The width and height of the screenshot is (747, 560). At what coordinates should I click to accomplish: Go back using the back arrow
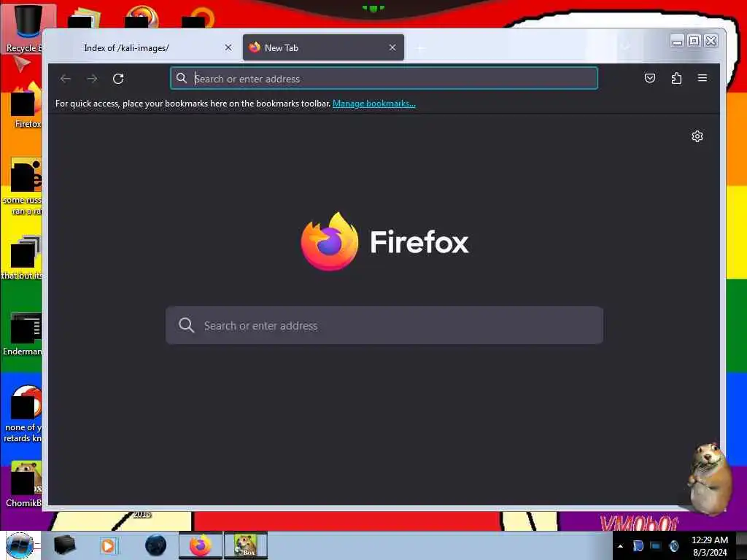pos(66,79)
